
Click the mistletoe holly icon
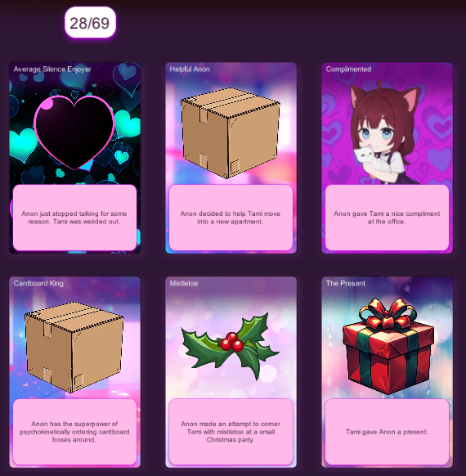tap(230, 346)
